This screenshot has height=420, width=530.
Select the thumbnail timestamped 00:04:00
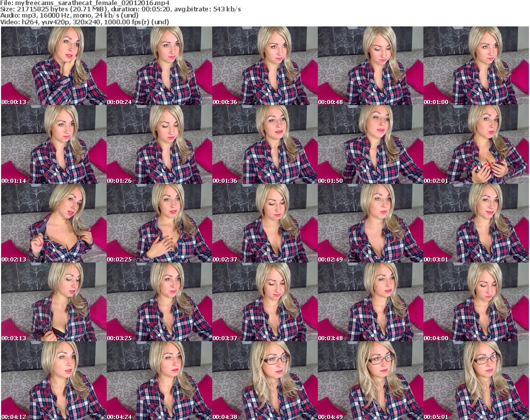[x=476, y=302]
